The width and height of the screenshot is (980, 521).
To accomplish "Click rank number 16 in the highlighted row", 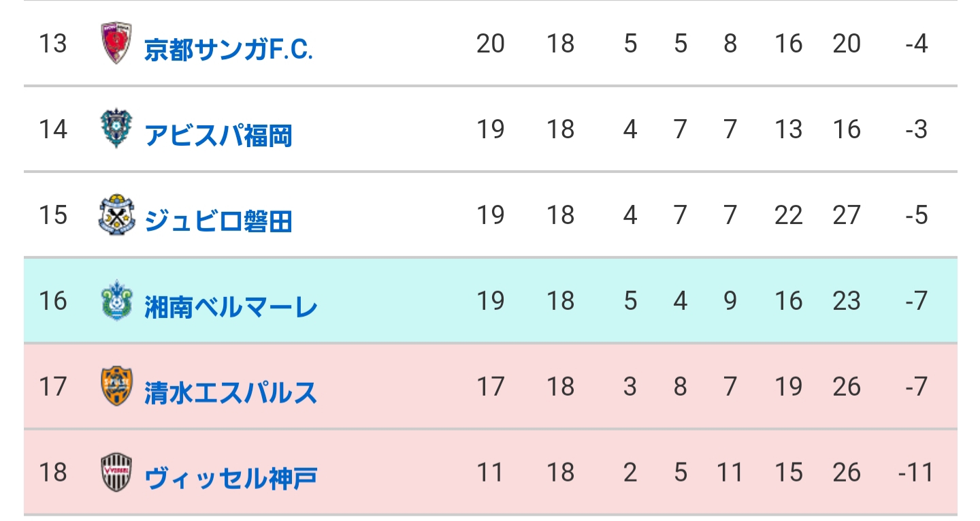I will (52, 301).
